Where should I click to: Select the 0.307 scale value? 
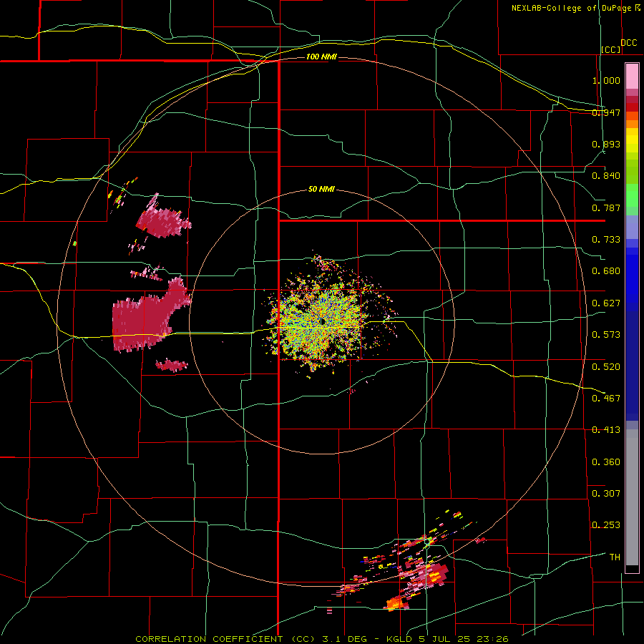coord(606,493)
